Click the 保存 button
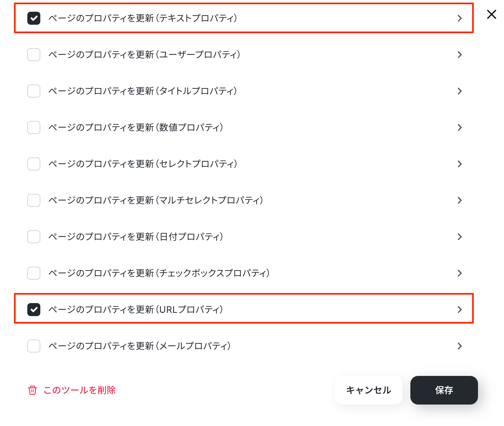The width and height of the screenshot is (504, 426). [x=444, y=390]
